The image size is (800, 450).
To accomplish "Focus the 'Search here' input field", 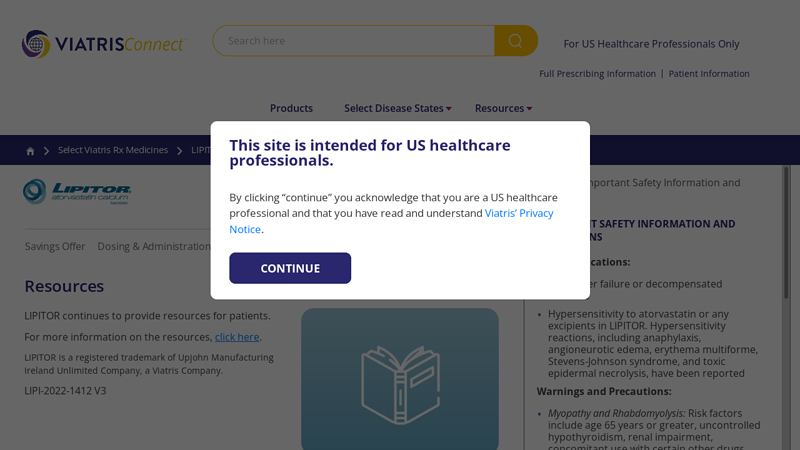I will coord(354,41).
